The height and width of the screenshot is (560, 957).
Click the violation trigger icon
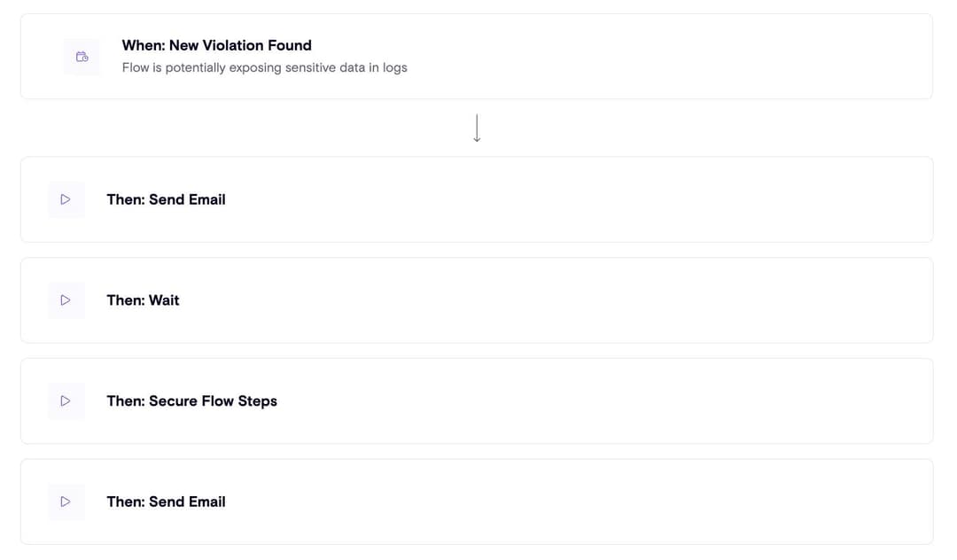coord(82,57)
